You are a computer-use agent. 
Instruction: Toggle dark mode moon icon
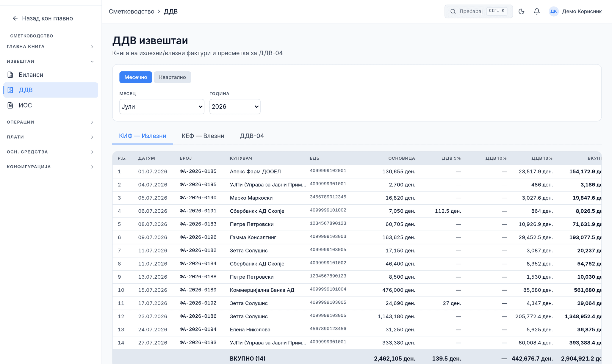click(x=521, y=12)
